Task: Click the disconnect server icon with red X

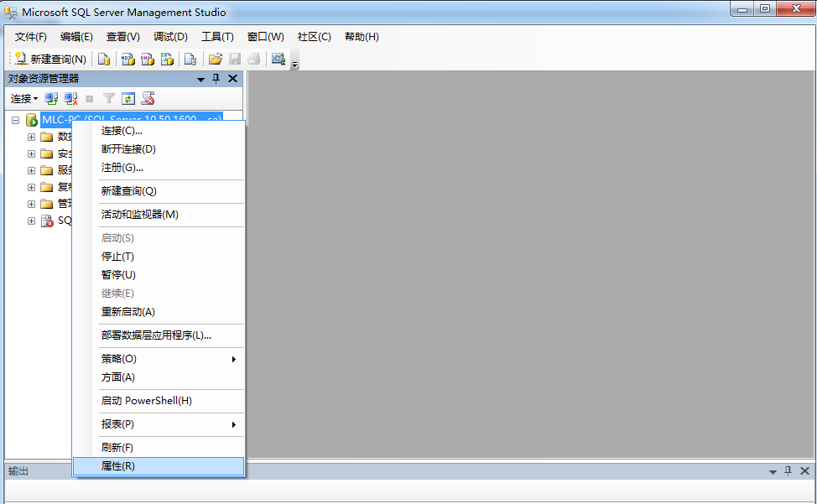Action: (70, 98)
